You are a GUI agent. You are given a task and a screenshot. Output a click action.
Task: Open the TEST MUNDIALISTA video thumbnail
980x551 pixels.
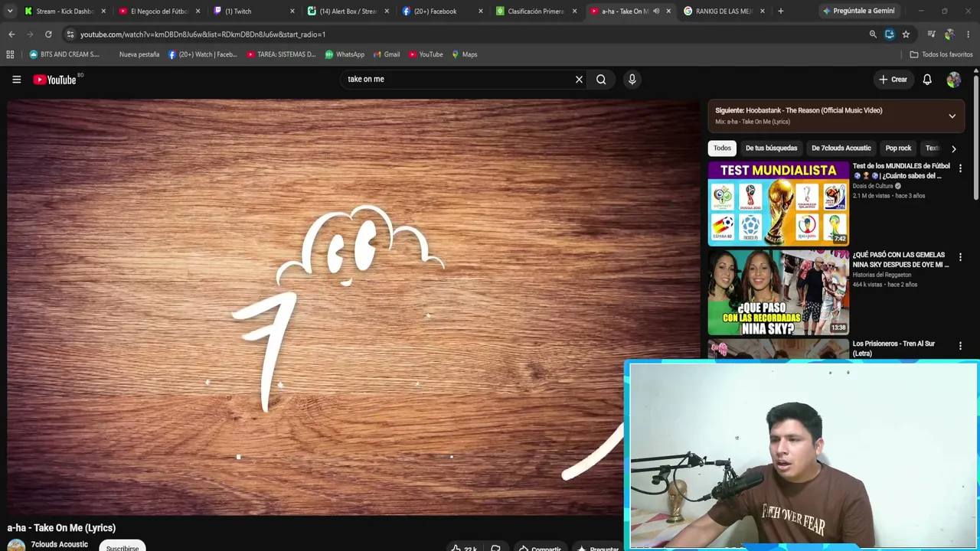(x=779, y=204)
